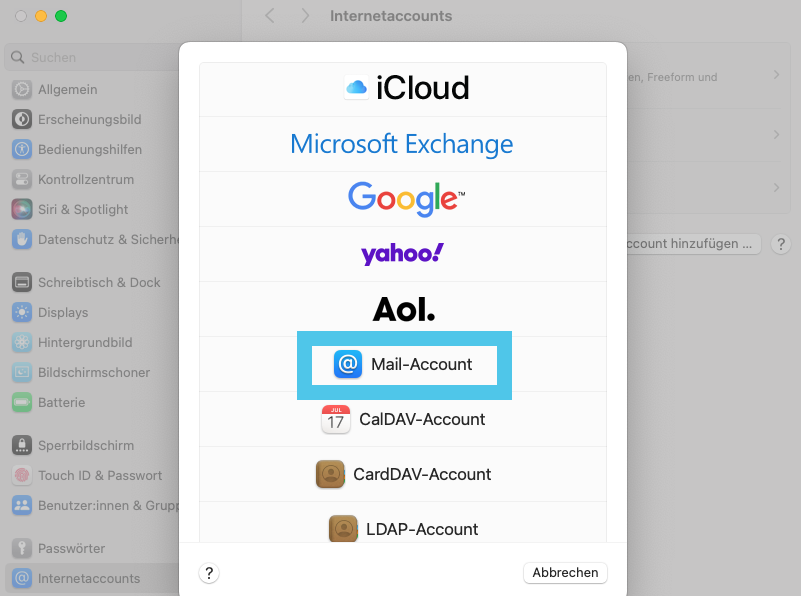This screenshot has height=596, width=801.
Task: Go back with the left chevron
Action: coord(270,16)
